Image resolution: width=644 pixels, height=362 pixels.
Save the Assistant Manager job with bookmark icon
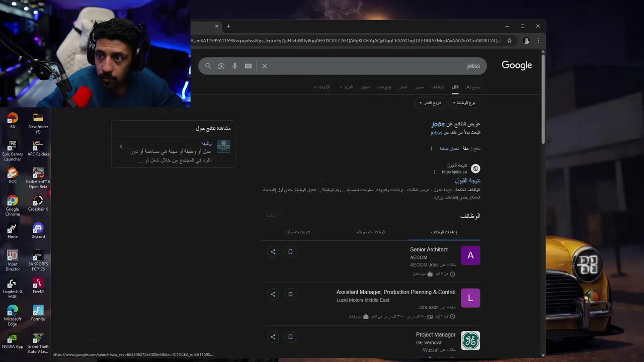pyautogui.click(x=290, y=294)
